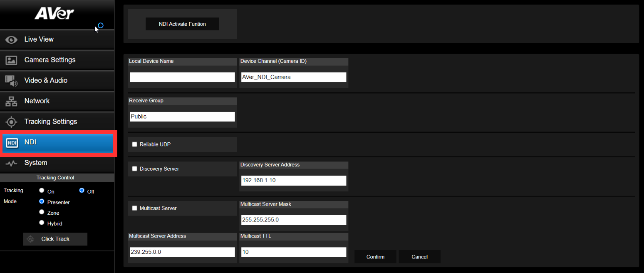644x273 pixels.
Task: Click the AVer logo at the top
Action: pyautogui.click(x=54, y=13)
